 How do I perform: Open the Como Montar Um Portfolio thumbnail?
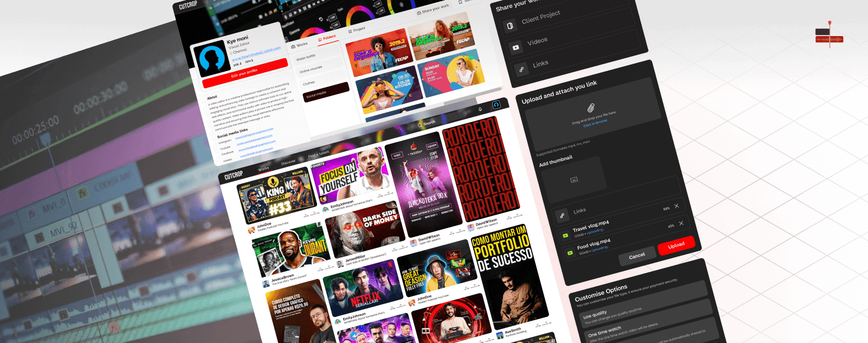click(x=510, y=273)
